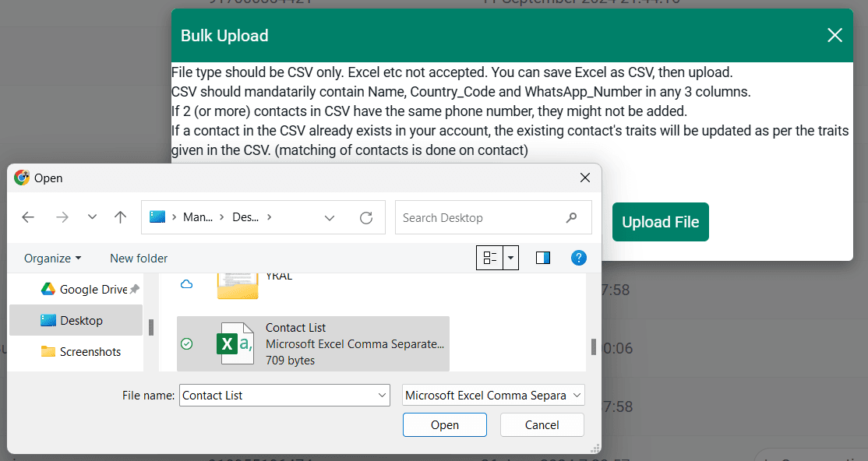Open the file type filter dropdown
Screen dimensions: 868x461
click(493, 396)
